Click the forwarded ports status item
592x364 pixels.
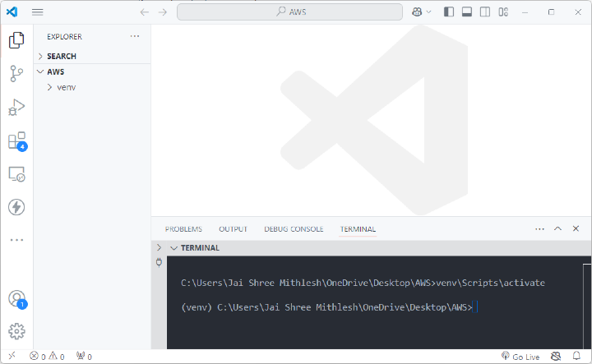(84, 356)
